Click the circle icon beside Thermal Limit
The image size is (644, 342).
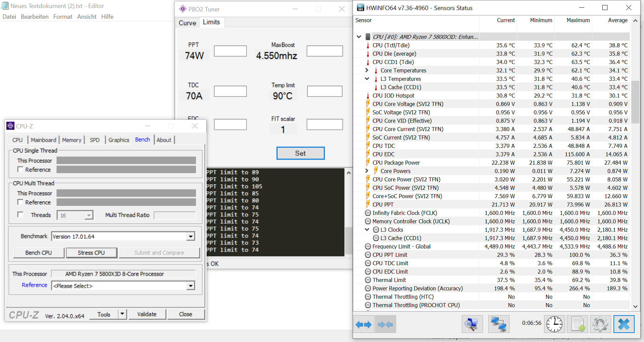368,280
